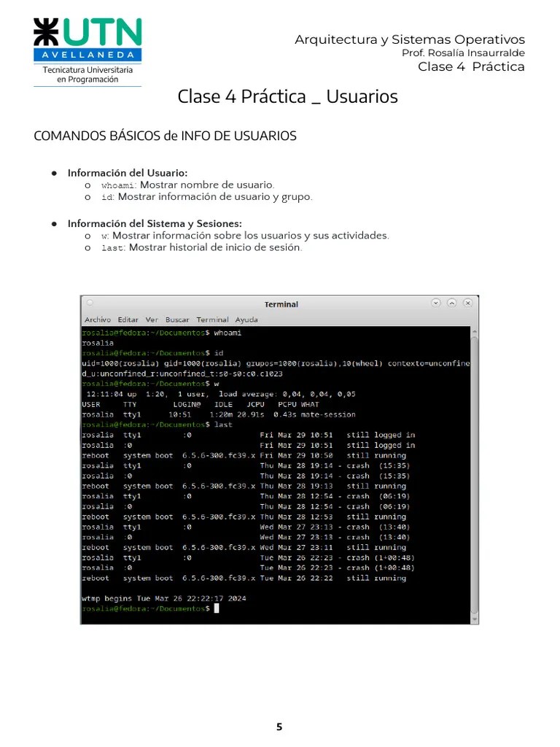
Task: Click the 'Información del Usuario:' bullet
Action: [127, 173]
